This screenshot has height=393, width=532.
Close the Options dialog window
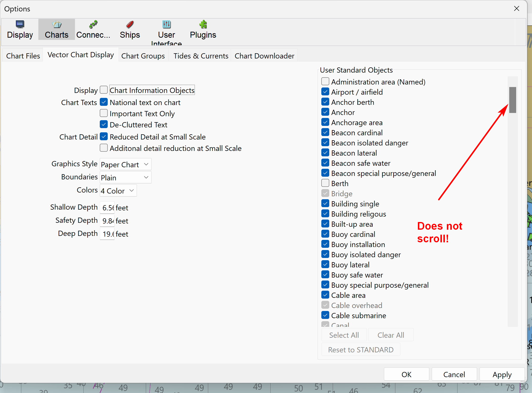tap(516, 9)
